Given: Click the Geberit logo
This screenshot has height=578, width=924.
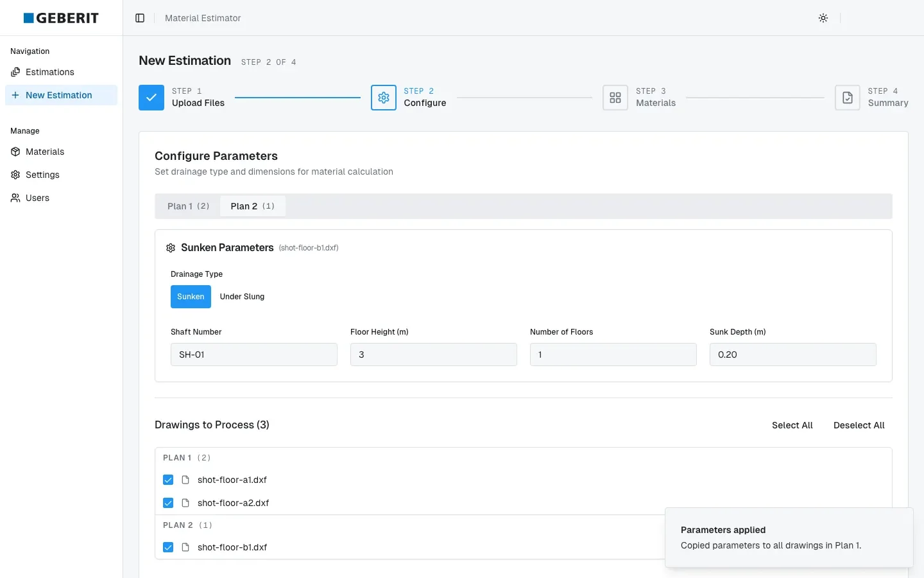Looking at the screenshot, I should [61, 18].
